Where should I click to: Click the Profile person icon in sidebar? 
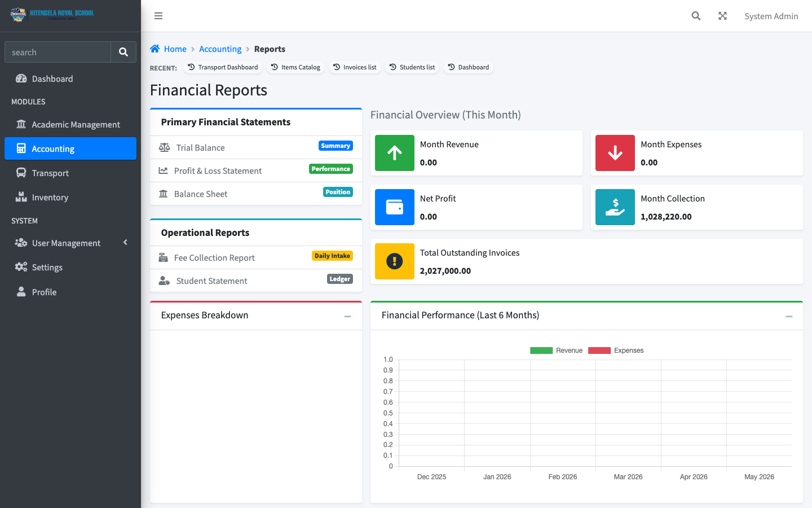coord(21,292)
